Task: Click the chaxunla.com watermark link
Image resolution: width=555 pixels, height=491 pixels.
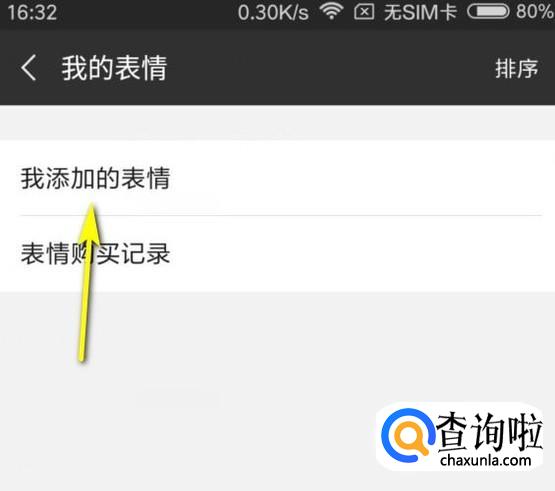Action: click(485, 460)
